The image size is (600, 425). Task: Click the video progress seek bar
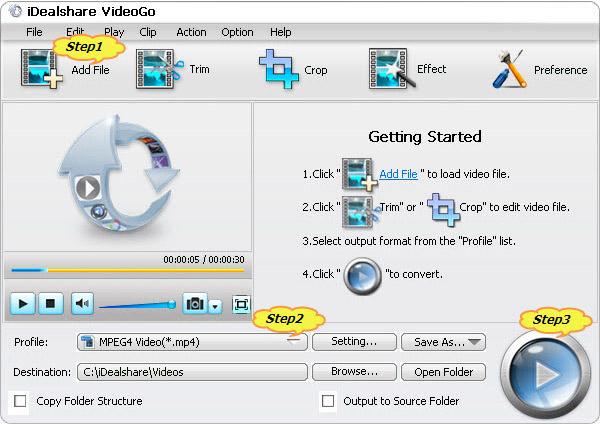click(x=128, y=270)
